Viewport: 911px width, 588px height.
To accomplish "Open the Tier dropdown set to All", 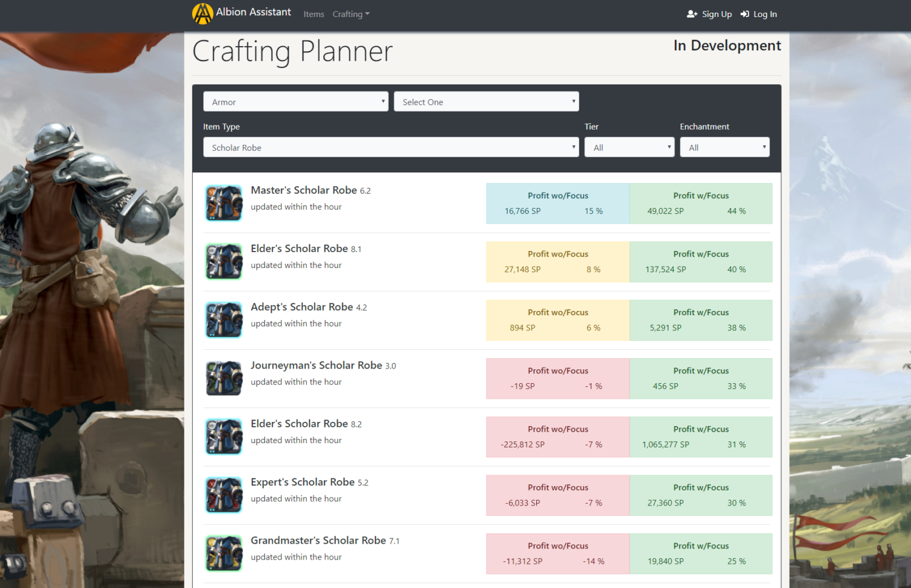I will 629,147.
